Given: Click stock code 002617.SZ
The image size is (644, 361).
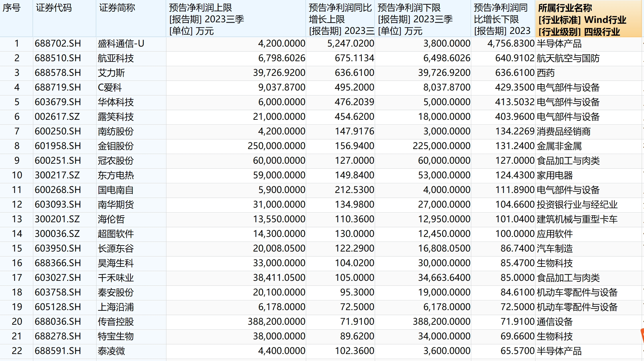Looking at the screenshot, I should coord(57,117).
